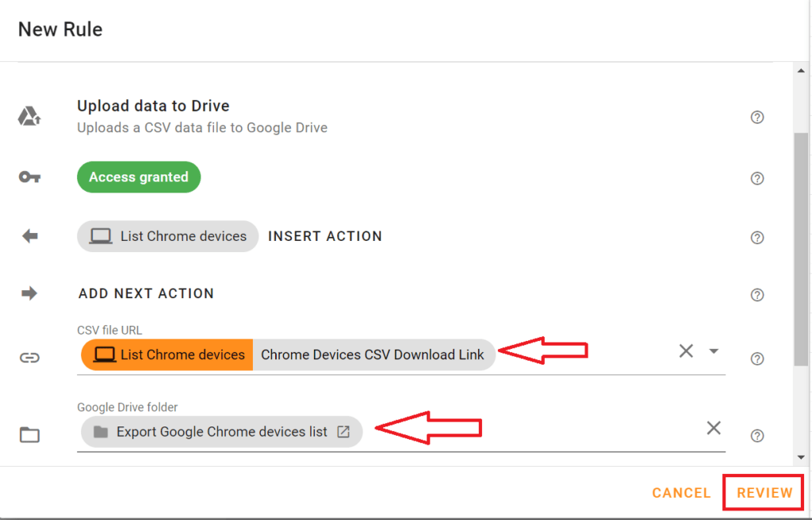This screenshot has height=520, width=812.
Task: Click INSERT ACTION
Action: pyautogui.click(x=325, y=235)
